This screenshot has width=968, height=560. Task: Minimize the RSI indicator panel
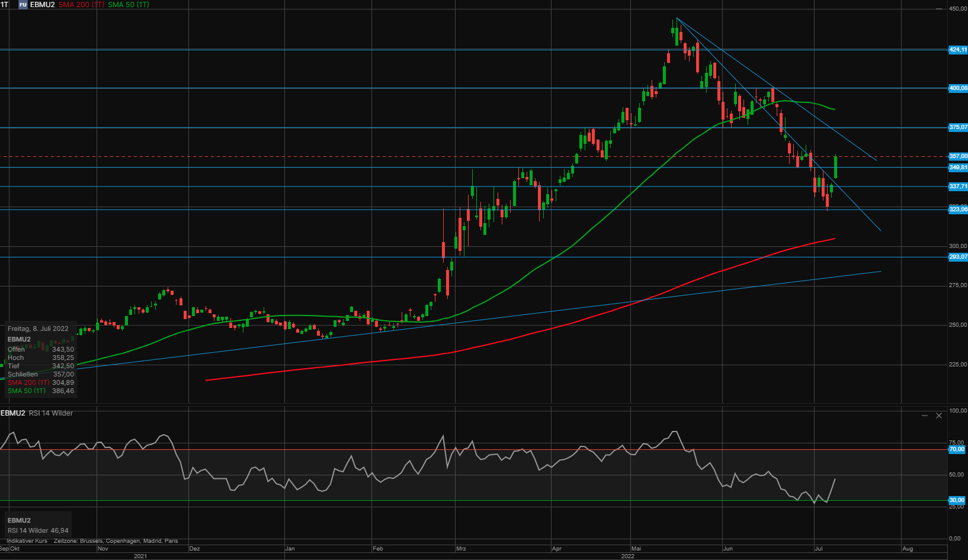925,416
